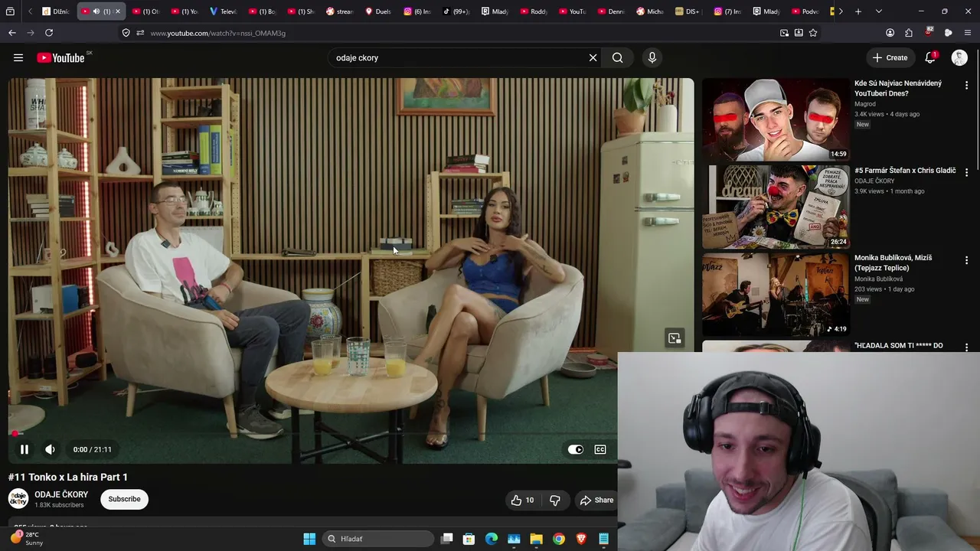The height and width of the screenshot is (551, 980).
Task: Open 'Kde Sú Najviac Nenávidený YouTuberi' thumbnail
Action: [776, 119]
